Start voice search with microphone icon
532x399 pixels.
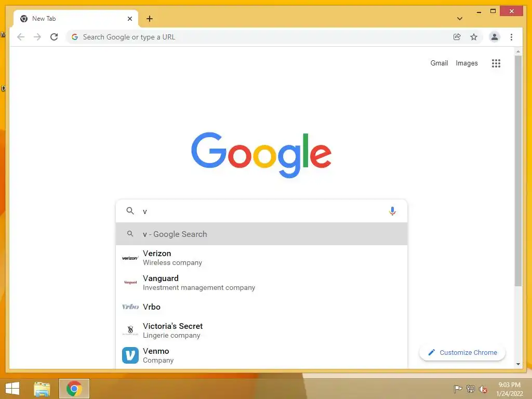point(392,211)
